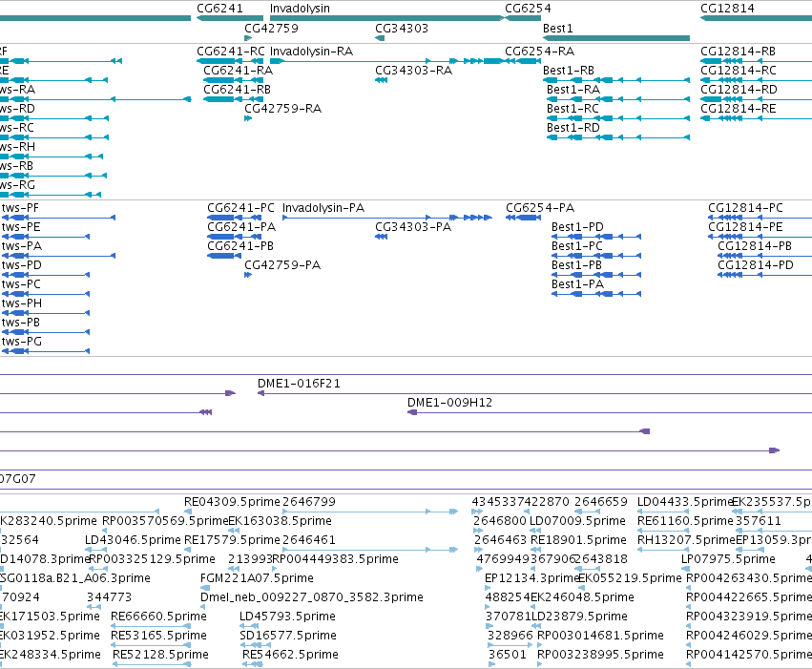The image size is (812, 669).
Task: Click transcript CG6241-RB
Action: (x=237, y=90)
